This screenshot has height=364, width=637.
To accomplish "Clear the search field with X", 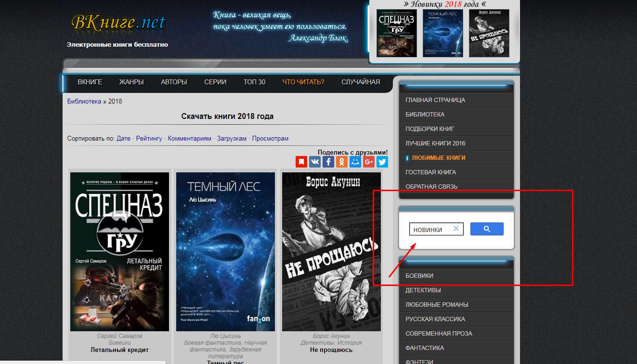I will click(456, 229).
